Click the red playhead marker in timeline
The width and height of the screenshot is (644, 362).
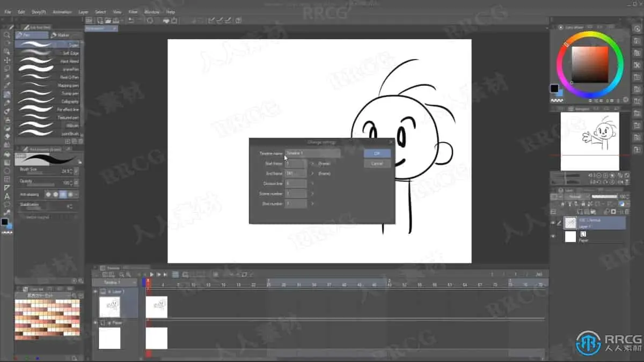(148, 283)
